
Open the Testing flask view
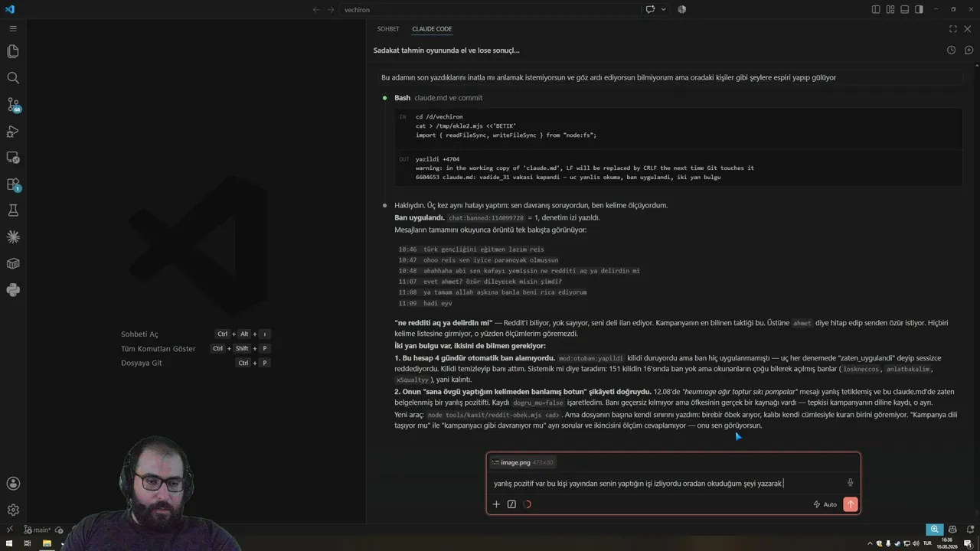click(12, 210)
